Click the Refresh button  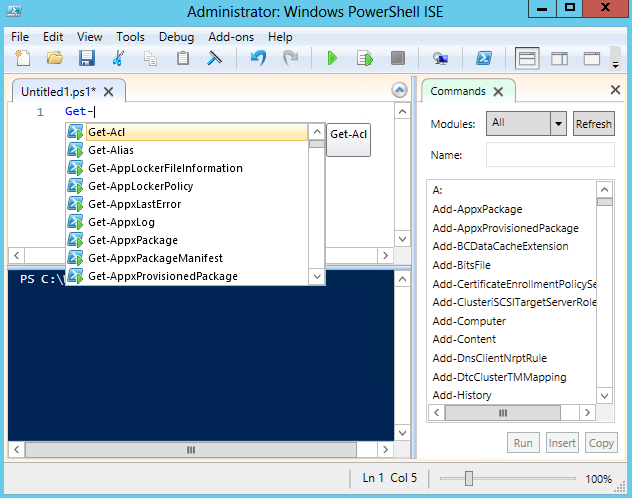[x=593, y=123]
